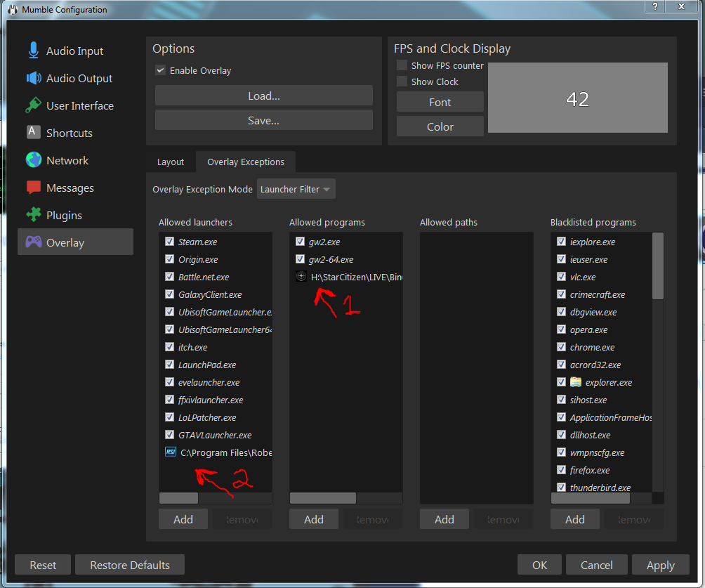The image size is (705, 588).
Task: Open the Audio Input settings page
Action: [73, 51]
